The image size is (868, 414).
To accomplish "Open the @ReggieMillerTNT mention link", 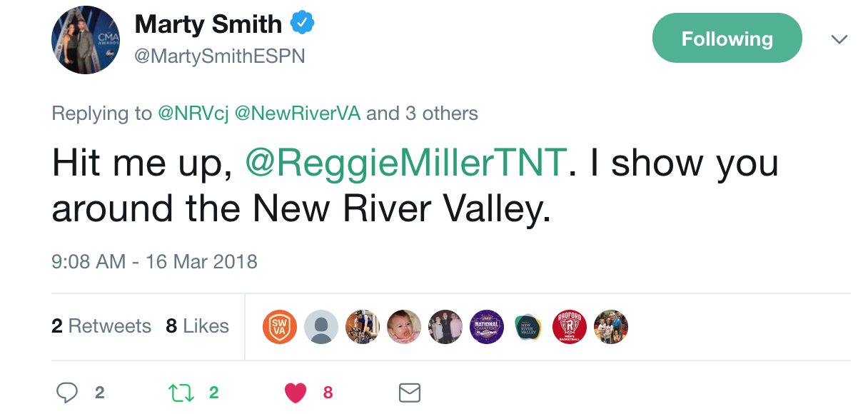I will (x=406, y=163).
